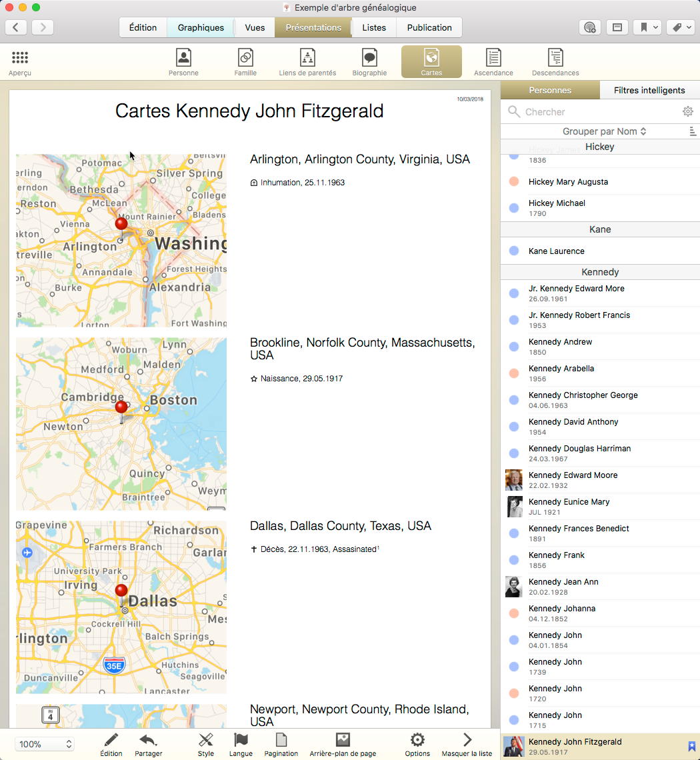The height and width of the screenshot is (760, 700).
Task: Select Kennedy Douglas Harriman
Action: click(x=600, y=453)
